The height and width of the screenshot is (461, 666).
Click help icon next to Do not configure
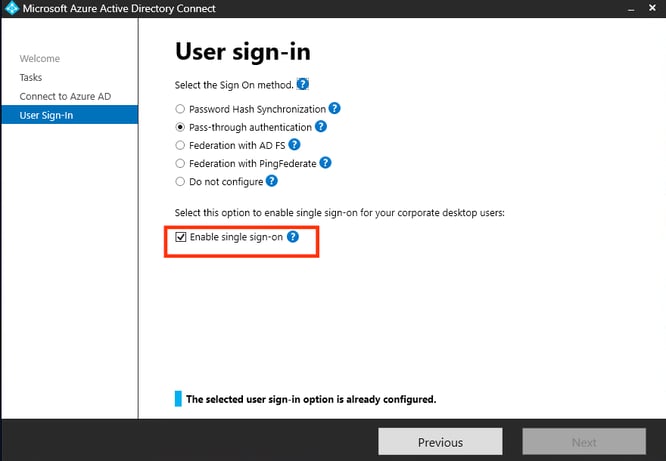point(272,181)
